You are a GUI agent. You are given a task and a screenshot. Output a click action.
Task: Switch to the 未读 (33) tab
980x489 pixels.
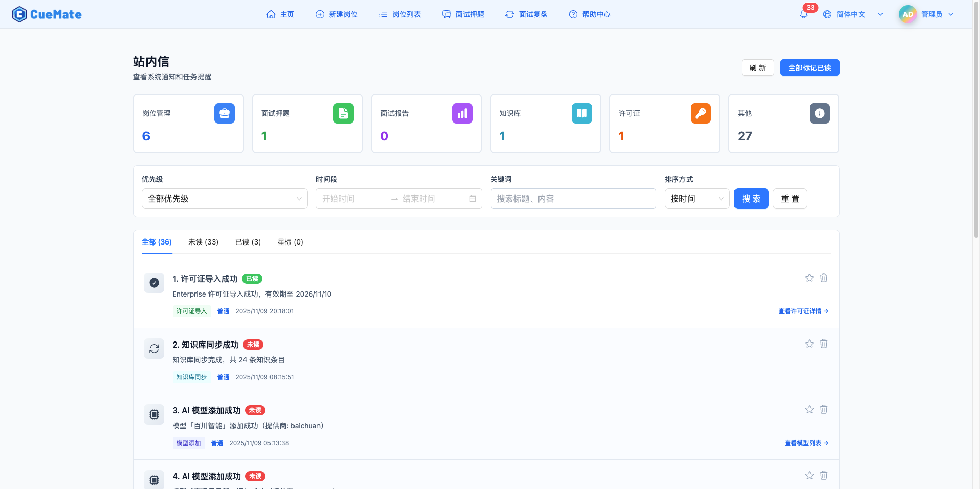point(203,242)
